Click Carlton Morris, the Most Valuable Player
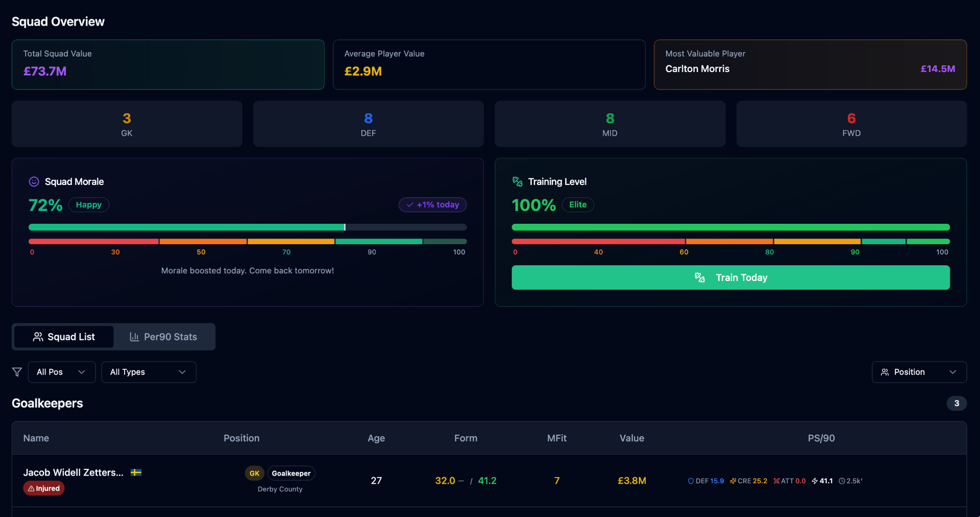Screen dimensions: 980x517 (x=697, y=68)
